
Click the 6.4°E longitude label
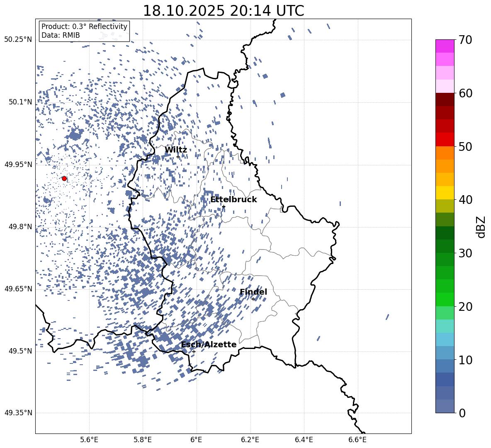pyautogui.click(x=304, y=440)
